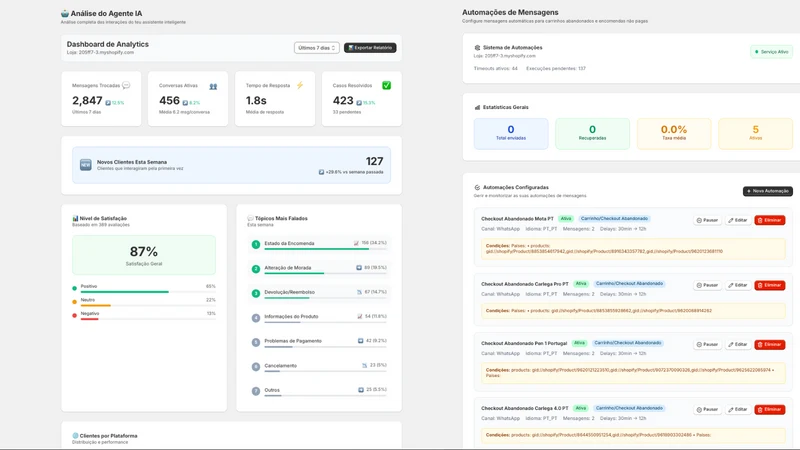This screenshot has width=800, height=450.
Task: Click the number 7 circle for Outros
Action: point(256,391)
